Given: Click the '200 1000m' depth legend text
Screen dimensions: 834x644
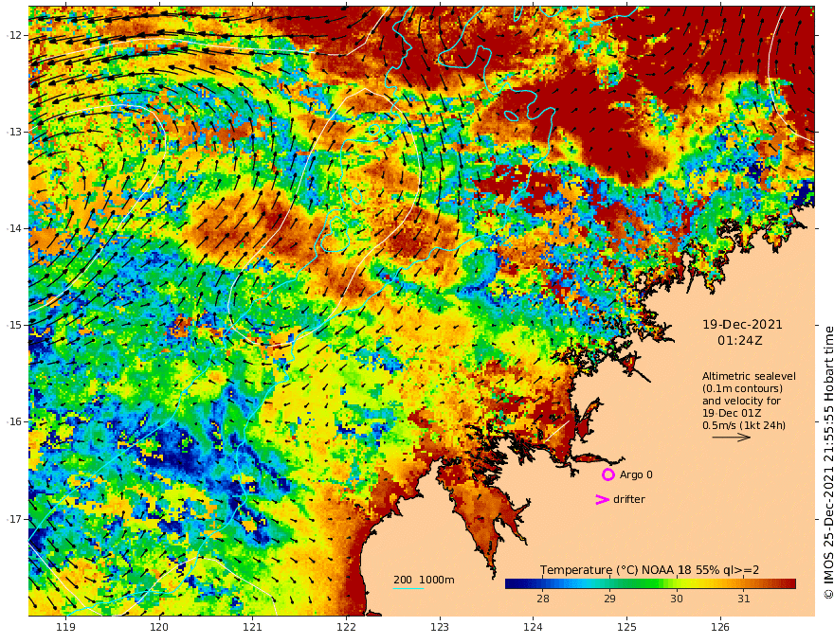Looking at the screenshot, I should [424, 580].
